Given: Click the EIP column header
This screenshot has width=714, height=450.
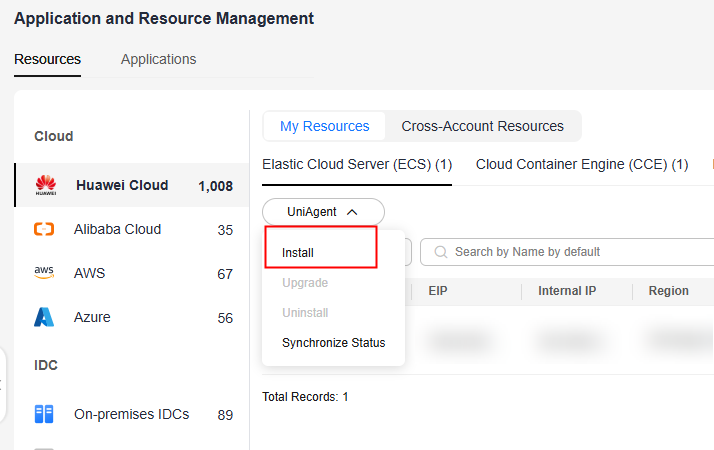Looking at the screenshot, I should pyautogui.click(x=438, y=291).
